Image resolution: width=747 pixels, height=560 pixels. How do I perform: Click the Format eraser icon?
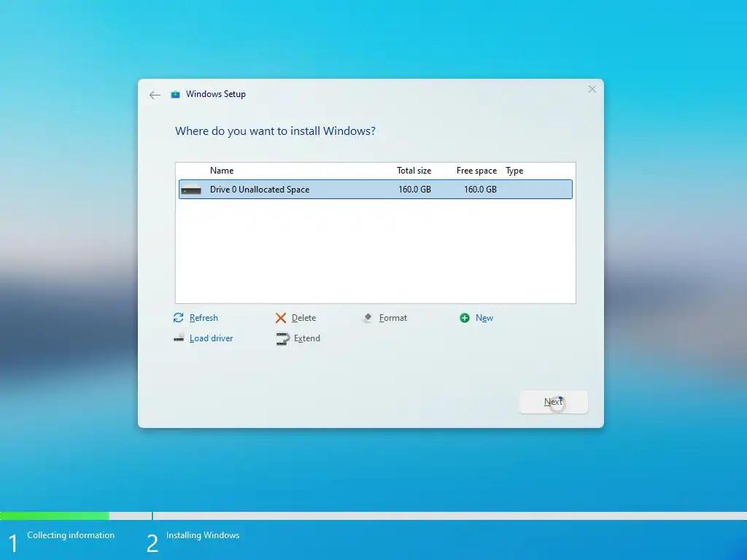point(368,318)
